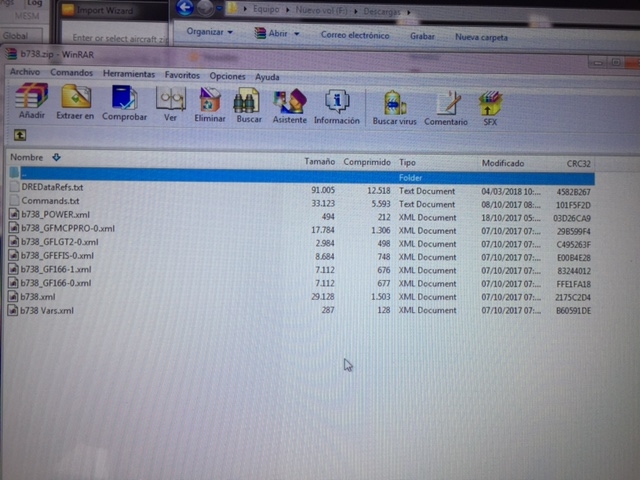Run Buscar virus scan icon

click(x=394, y=103)
